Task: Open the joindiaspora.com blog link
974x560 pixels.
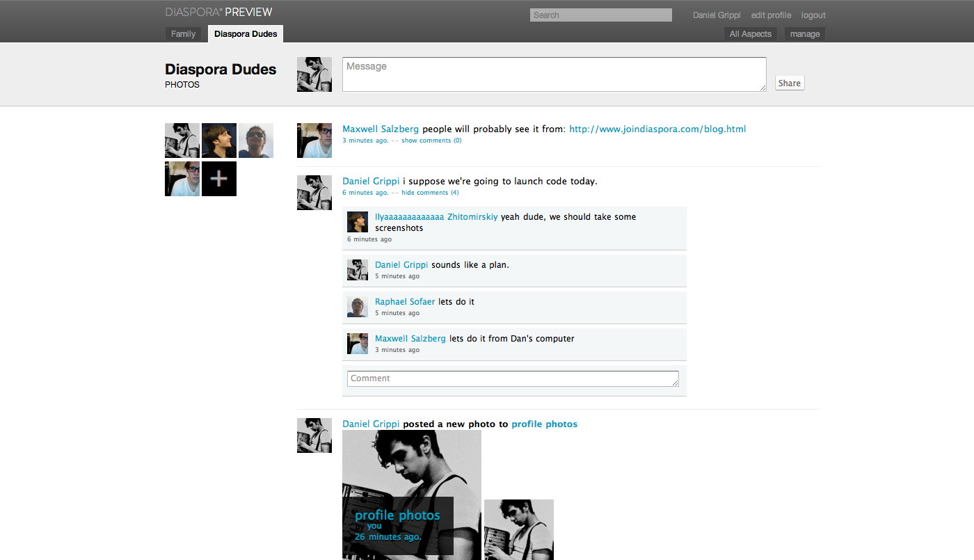Action: click(x=657, y=129)
